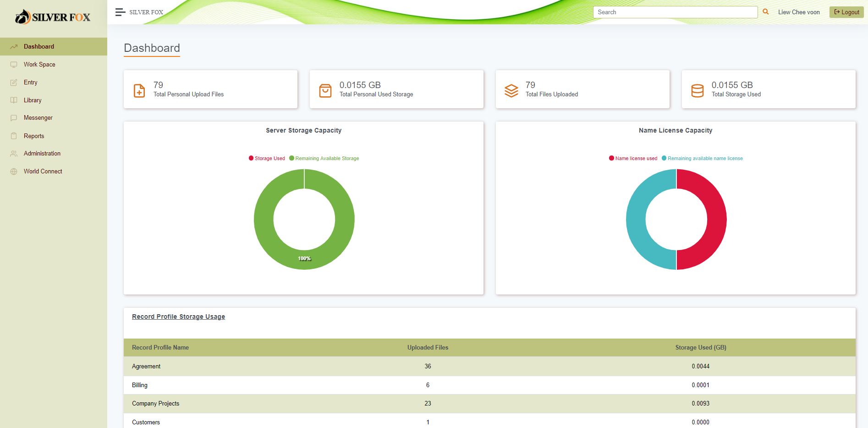Click the file-plus icon for personal uploads
Viewport: 868px width, 428px height.
(x=139, y=90)
